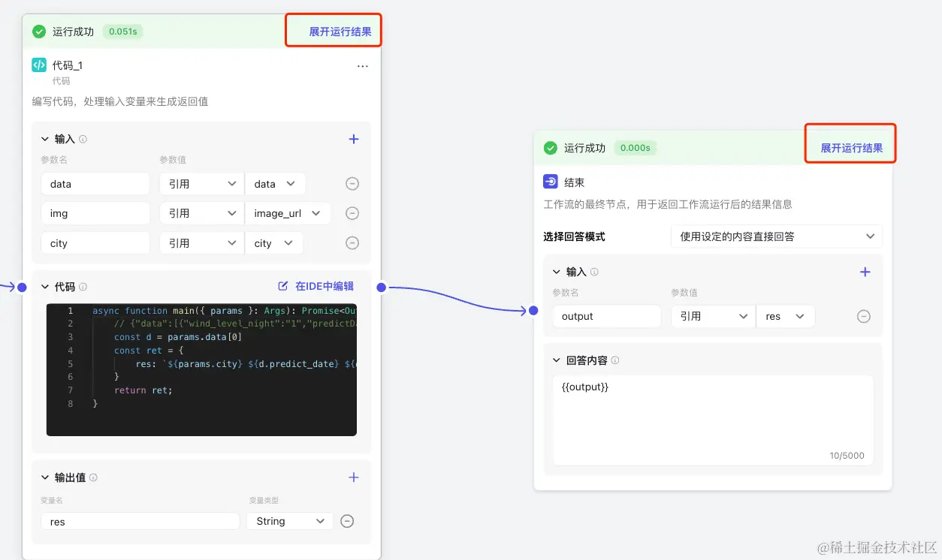Click the info icon beside 代码 section title
The width and height of the screenshot is (942, 560).
pyautogui.click(x=83, y=287)
